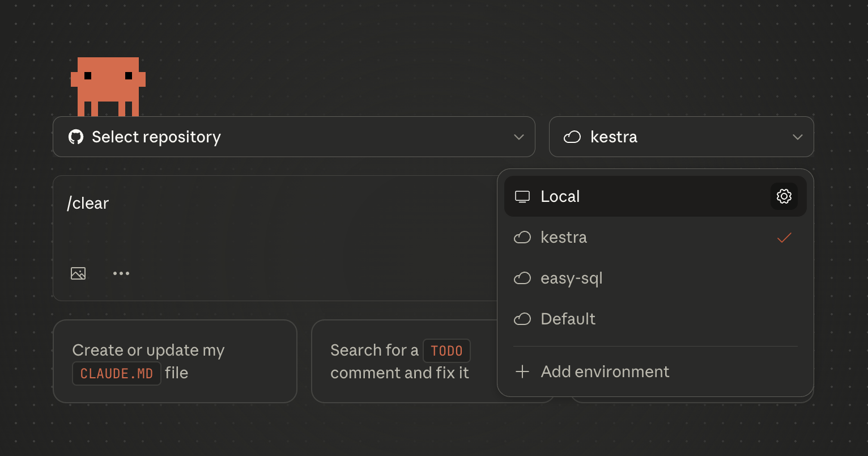Screen dimensions: 868x456
Task: Select the kestra entry in the list
Action: click(x=564, y=238)
